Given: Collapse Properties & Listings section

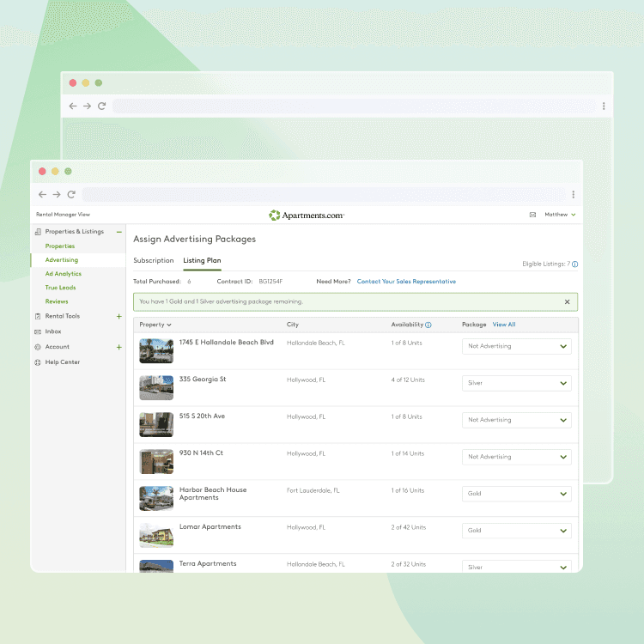Looking at the screenshot, I should point(119,232).
